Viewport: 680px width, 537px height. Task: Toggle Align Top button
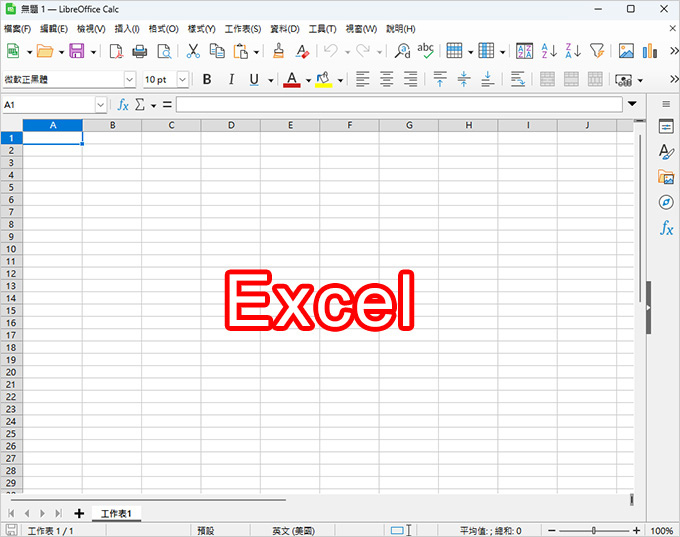(x=440, y=79)
